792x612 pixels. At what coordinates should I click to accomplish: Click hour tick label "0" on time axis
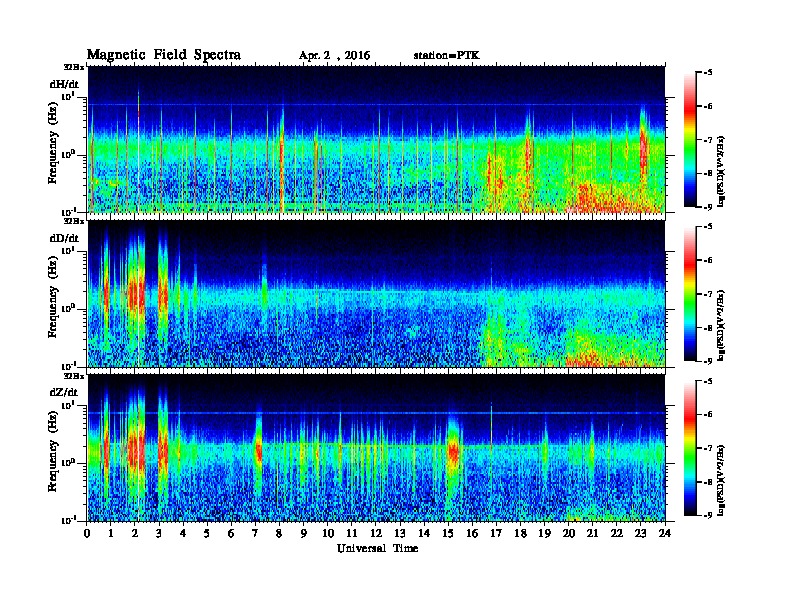87,533
